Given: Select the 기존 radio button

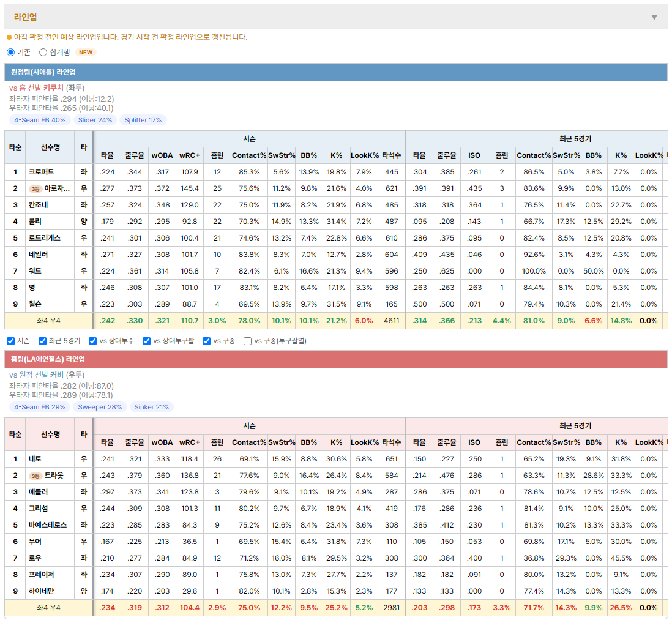Looking at the screenshot, I should (x=11, y=52).
